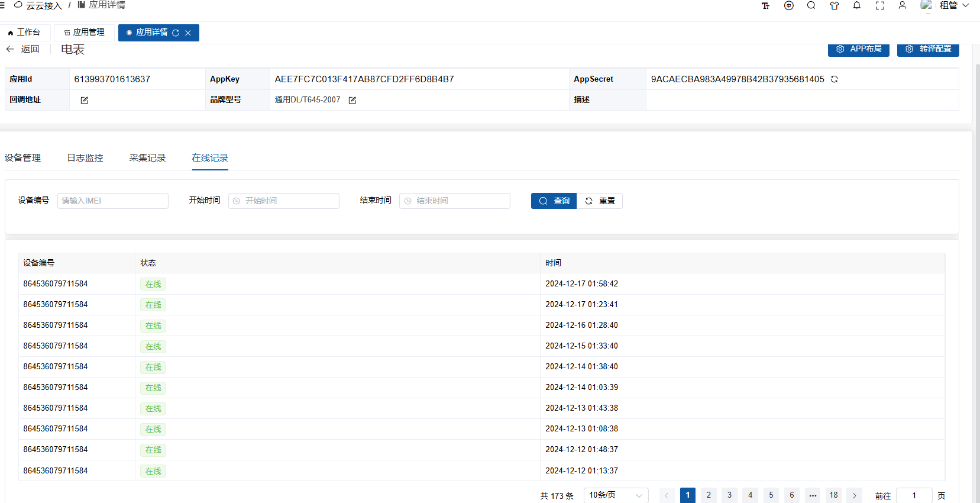Image resolution: width=980 pixels, height=503 pixels.
Task: Switch to the 工作台 tab
Action: 25,33
